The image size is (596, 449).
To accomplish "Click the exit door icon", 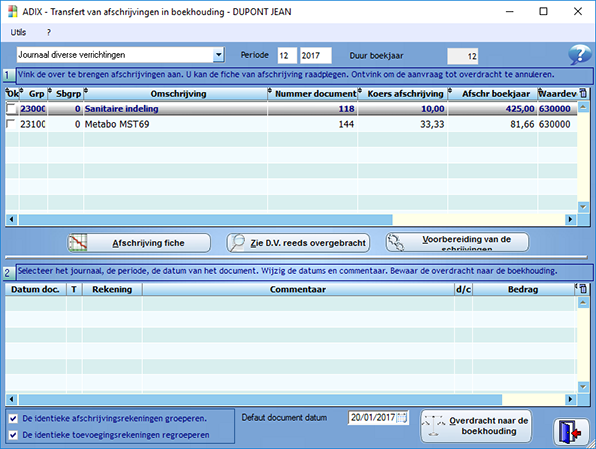I will (571, 432).
